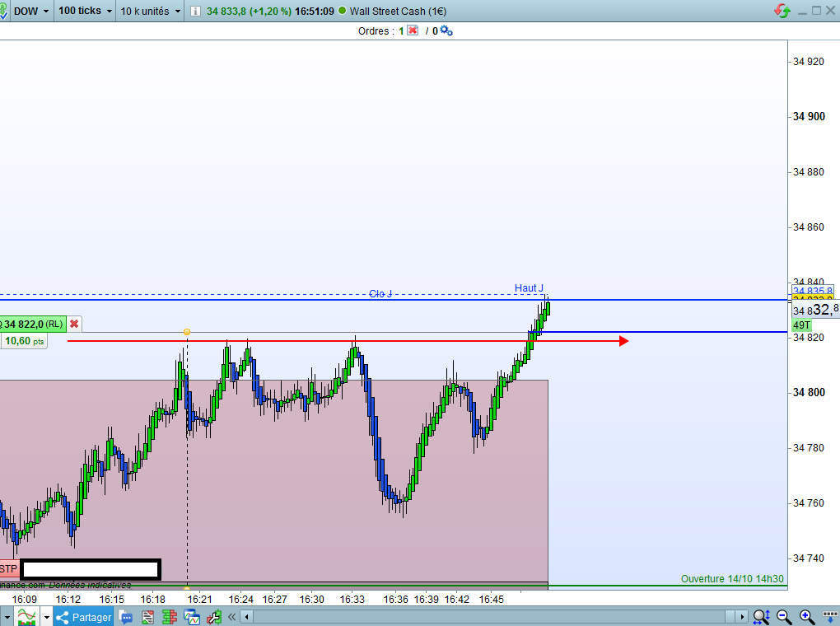Click the auto-fit zoom magnifier icon
840x626 pixels.
[x=761, y=617]
